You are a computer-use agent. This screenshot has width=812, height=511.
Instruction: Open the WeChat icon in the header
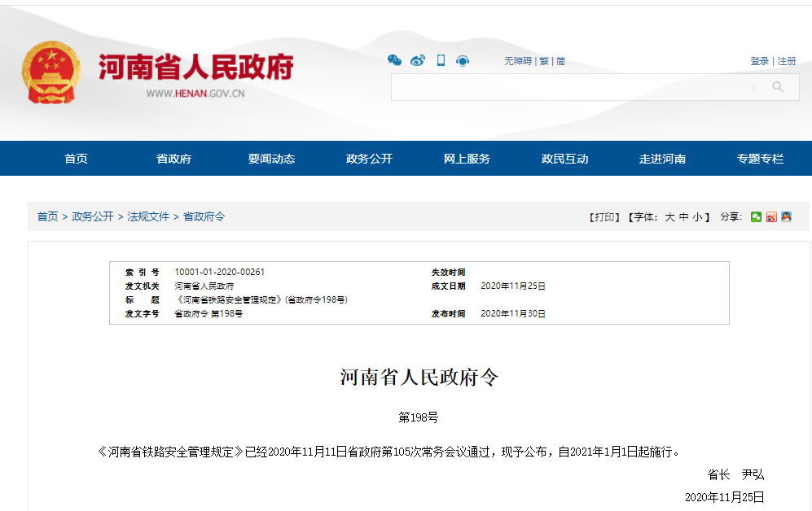tap(394, 60)
